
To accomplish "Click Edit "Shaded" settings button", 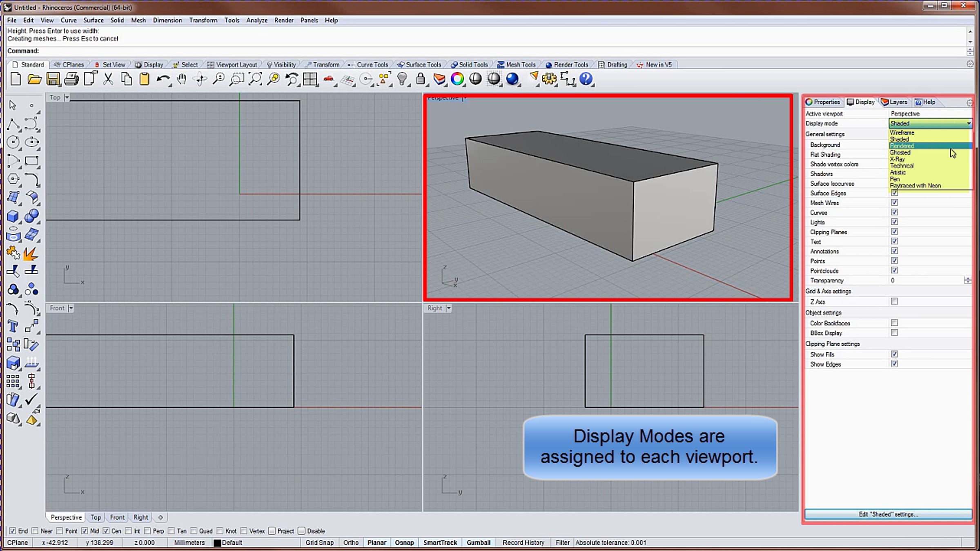I will click(x=888, y=514).
